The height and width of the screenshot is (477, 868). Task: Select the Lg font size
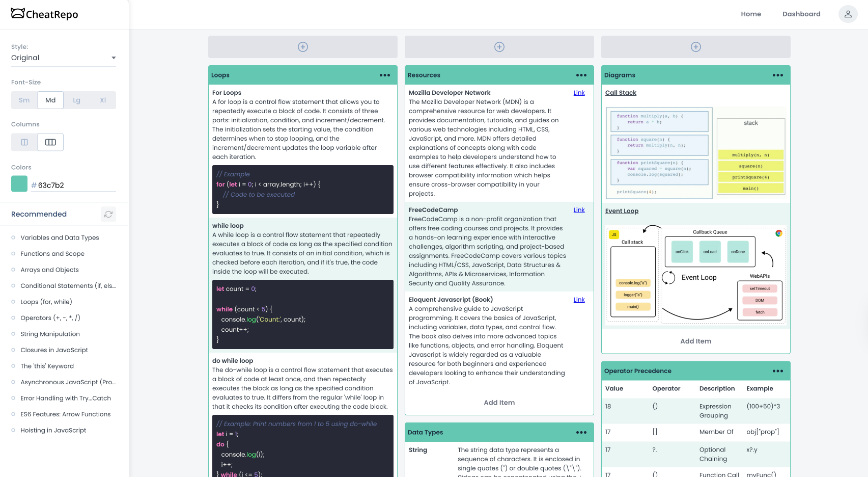point(76,100)
